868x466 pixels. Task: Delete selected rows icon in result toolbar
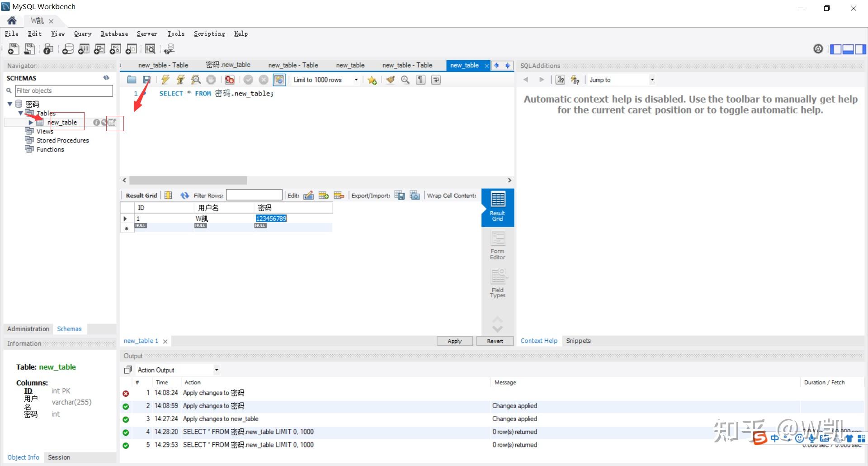coord(339,195)
